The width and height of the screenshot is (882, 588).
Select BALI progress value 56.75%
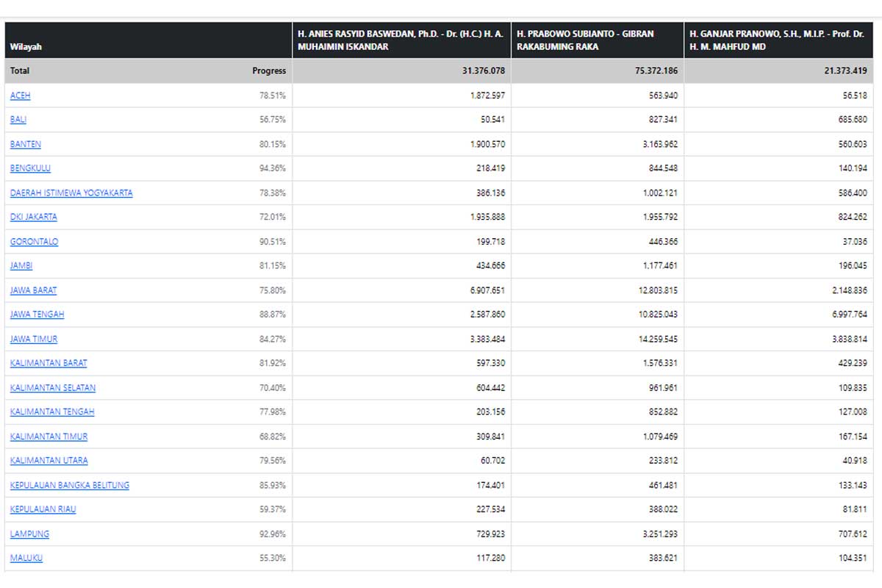tap(273, 120)
